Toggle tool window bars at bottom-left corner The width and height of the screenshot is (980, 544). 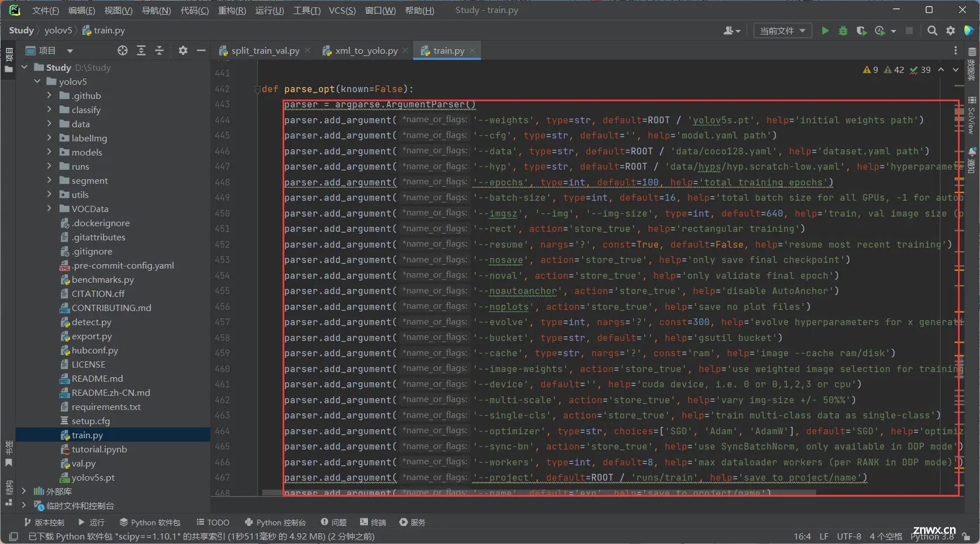point(14,537)
